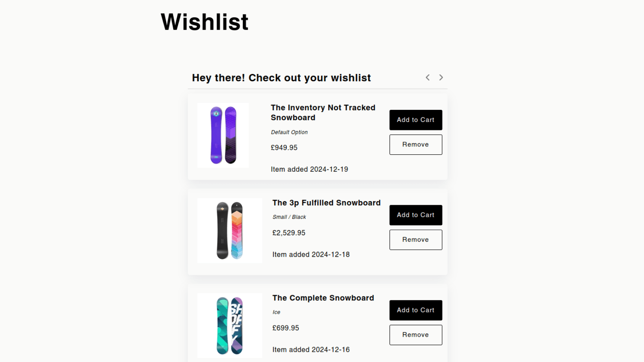Click the 'Item added 2024-12-16' date text
This screenshot has width=644, height=362.
[311, 350]
